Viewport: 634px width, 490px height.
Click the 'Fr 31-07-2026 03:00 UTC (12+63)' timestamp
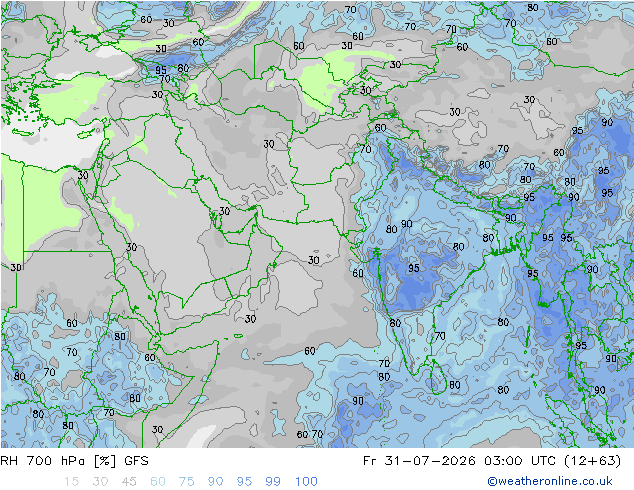(x=492, y=461)
